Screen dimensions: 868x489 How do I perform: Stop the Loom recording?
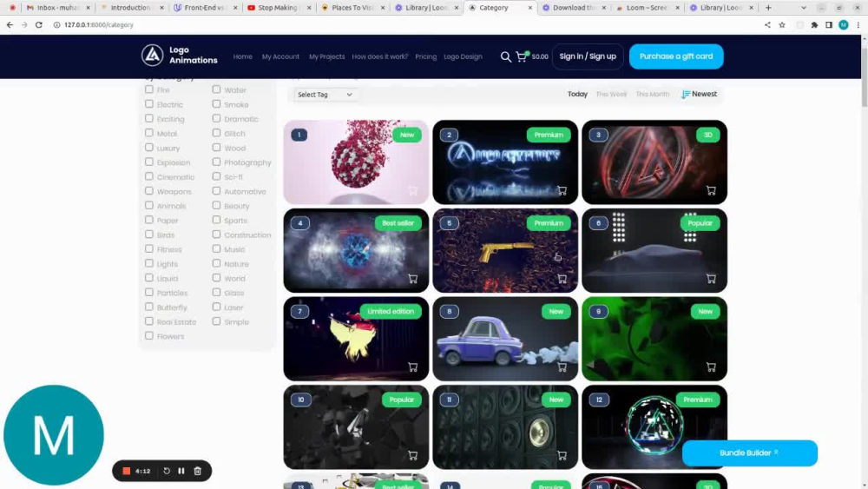point(126,471)
